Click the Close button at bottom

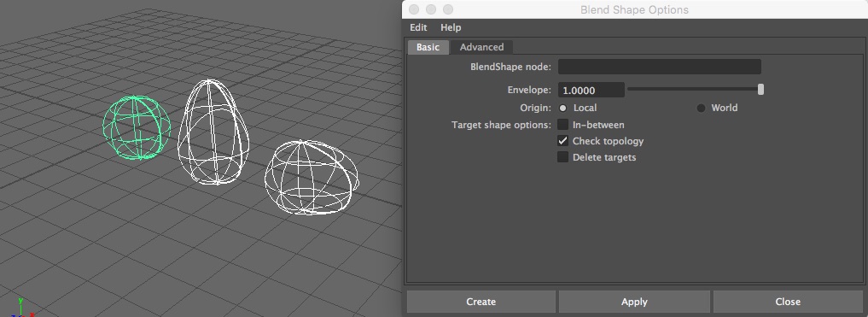point(788,302)
